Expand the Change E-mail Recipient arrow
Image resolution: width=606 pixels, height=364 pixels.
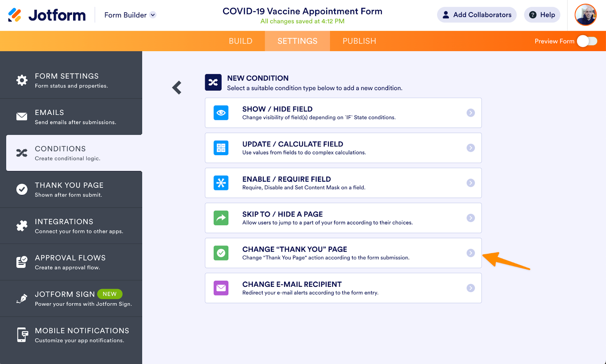470,288
